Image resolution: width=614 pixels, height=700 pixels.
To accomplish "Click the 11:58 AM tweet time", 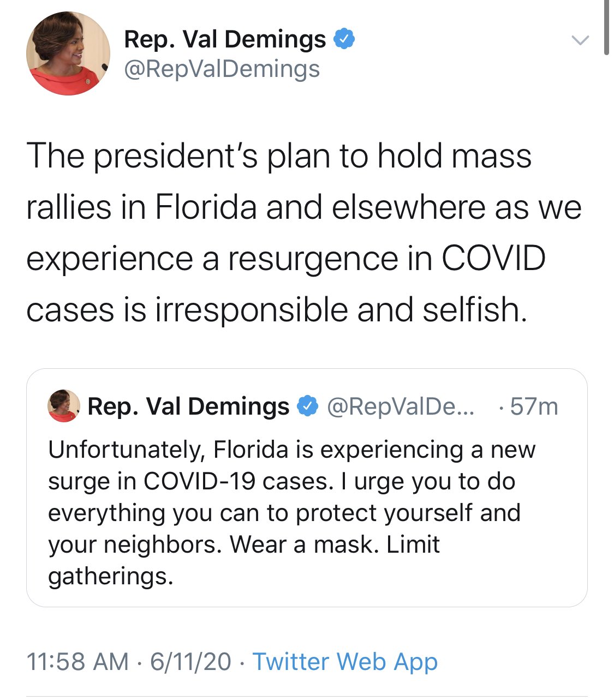I will click(x=77, y=662).
